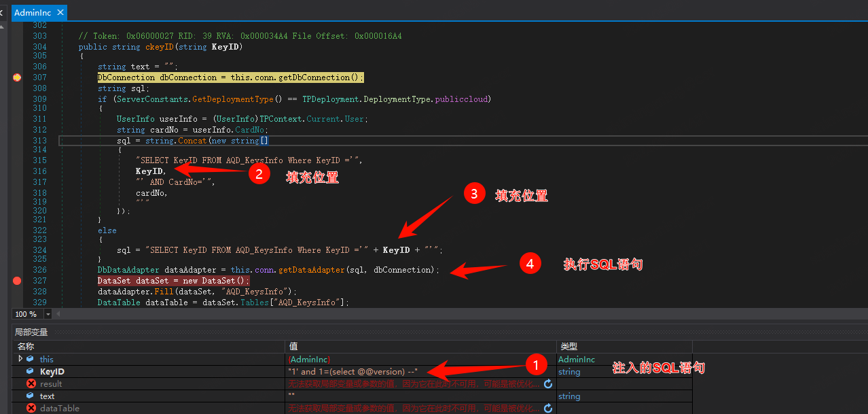Select the KeyID row in locals
Screen dimensions: 868x414
(52, 372)
